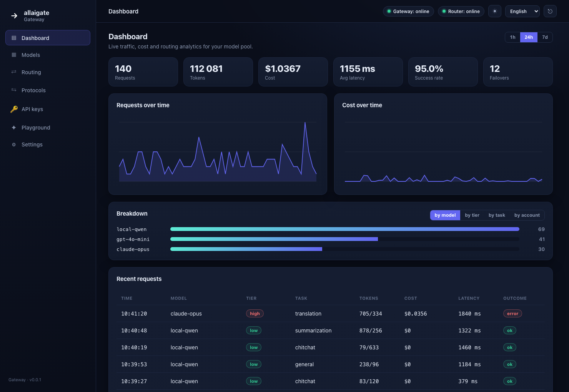Click the 'general' task cell
Screen dimensions: 569x392
304,364
